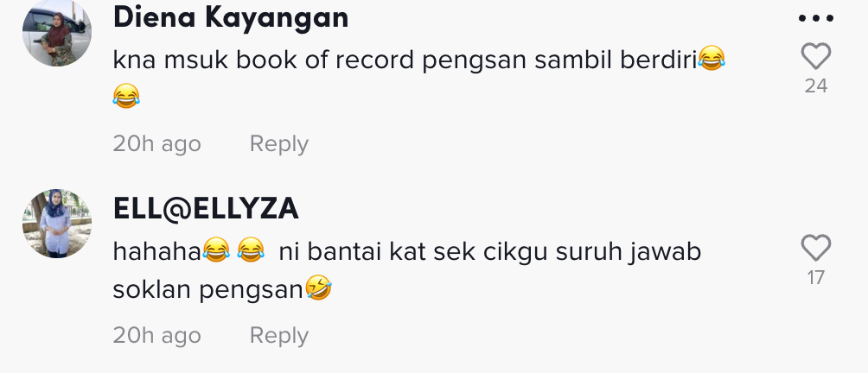Click the Diena Kayangan username
Viewport: 868px width, 373px height.
tap(230, 17)
